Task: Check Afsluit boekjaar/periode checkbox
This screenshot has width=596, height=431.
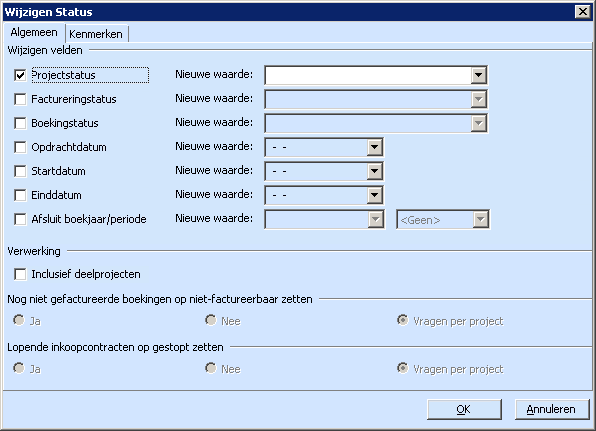Action: point(20,219)
